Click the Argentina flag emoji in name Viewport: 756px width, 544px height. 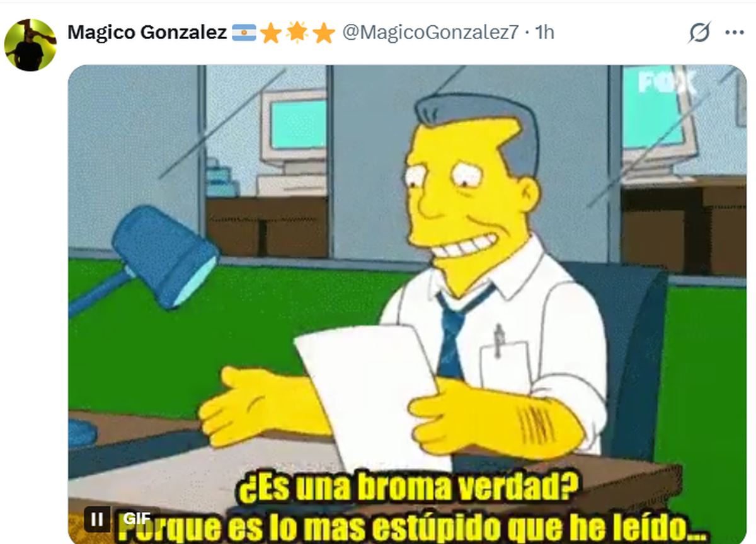coord(244,32)
